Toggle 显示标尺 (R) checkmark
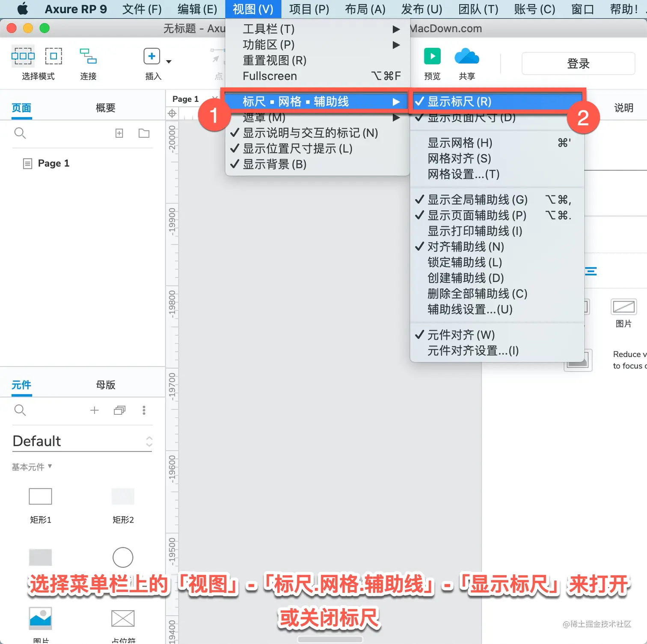Image resolution: width=647 pixels, height=644 pixels. [497, 102]
